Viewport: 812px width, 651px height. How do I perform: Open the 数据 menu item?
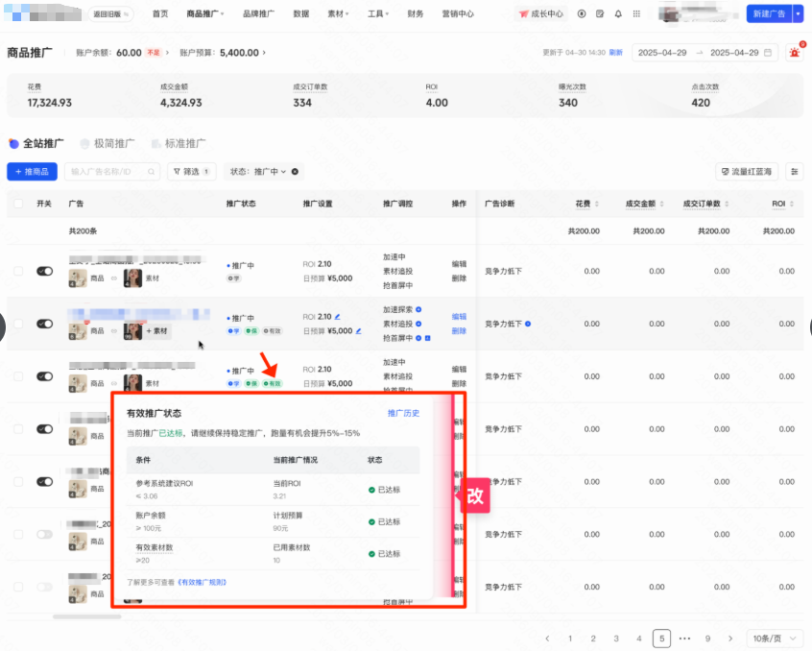coord(300,14)
